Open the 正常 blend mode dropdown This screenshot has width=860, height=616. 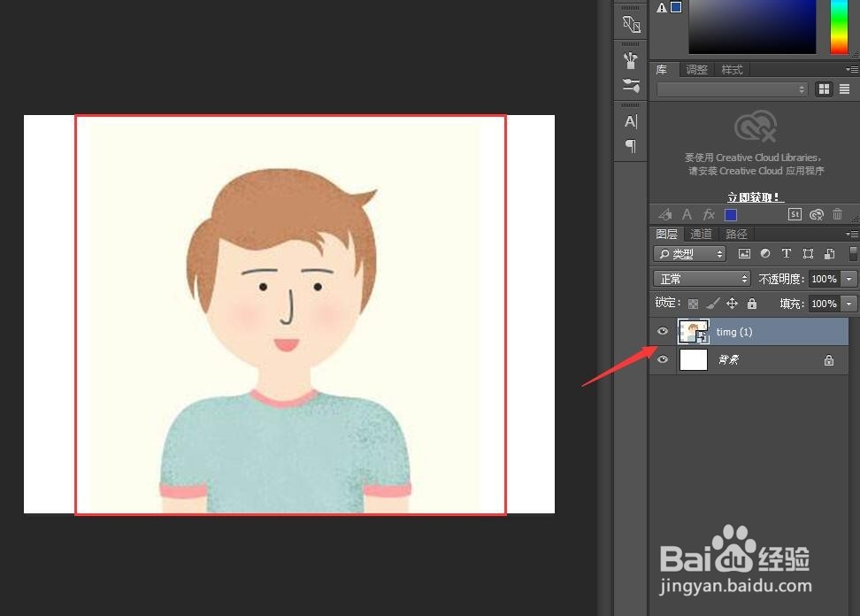click(x=702, y=279)
